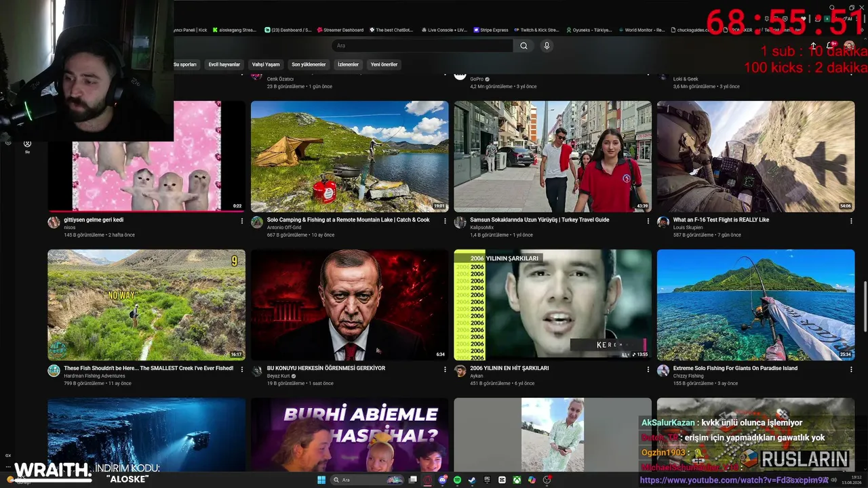Open Samsun Sokaklarında Uzun Yürüyüş title
This screenshot has height=488, width=868.
point(539,220)
